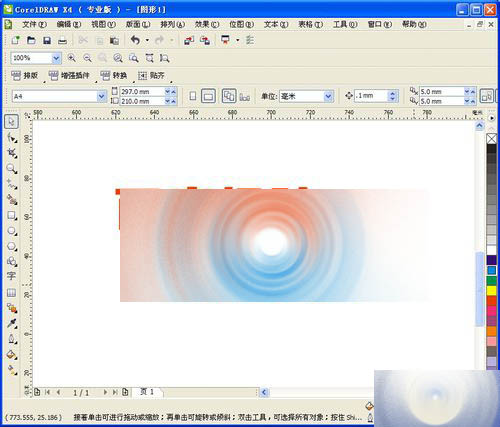Click the Save icon
This screenshot has height=427, width=500.
47,41
